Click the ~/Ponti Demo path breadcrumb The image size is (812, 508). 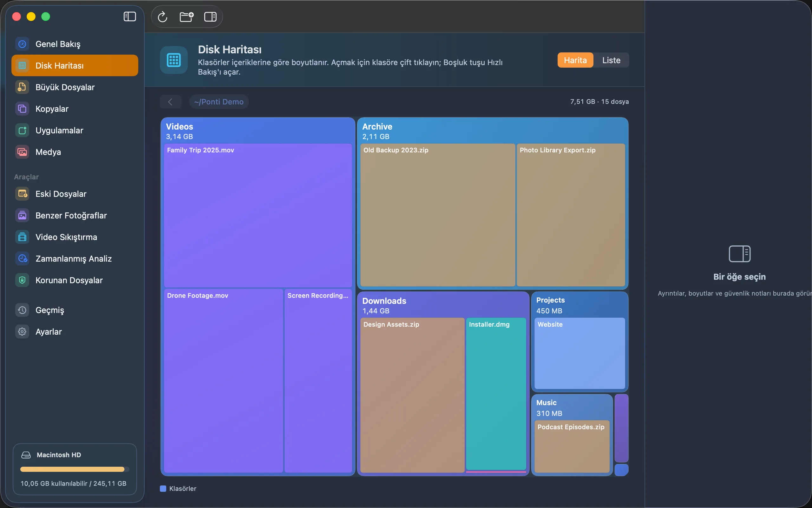(x=219, y=102)
